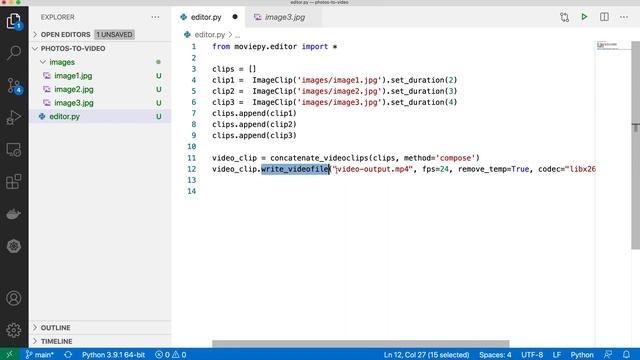Open the Source Control view
This screenshot has width=640, height=360.
[x=14, y=85]
